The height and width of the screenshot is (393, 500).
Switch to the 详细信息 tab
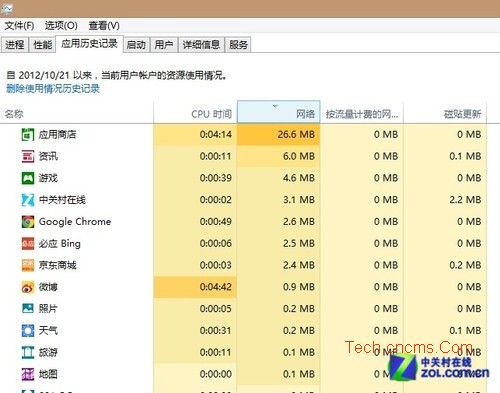[201, 45]
